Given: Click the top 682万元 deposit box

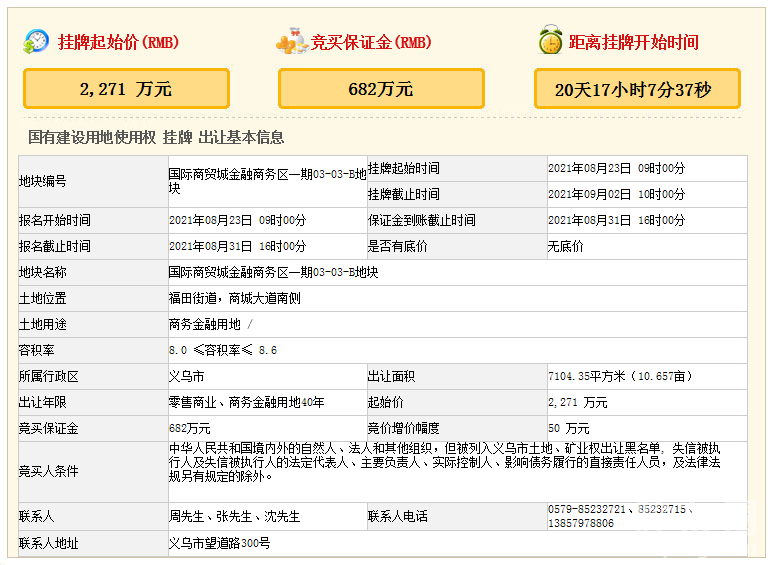Looking at the screenshot, I should point(381,89).
